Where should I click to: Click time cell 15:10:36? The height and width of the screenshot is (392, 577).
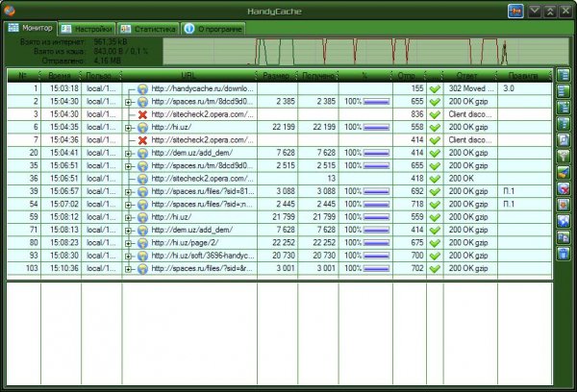[x=64, y=268]
